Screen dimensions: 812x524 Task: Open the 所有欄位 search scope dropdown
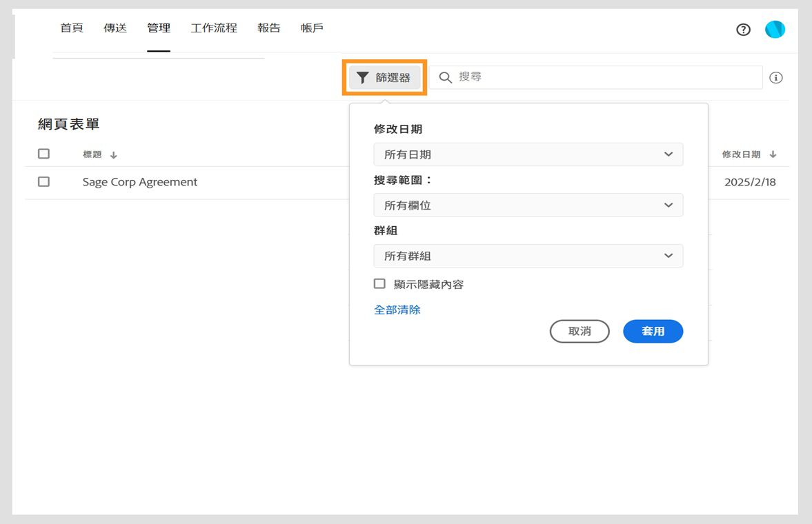tap(528, 205)
